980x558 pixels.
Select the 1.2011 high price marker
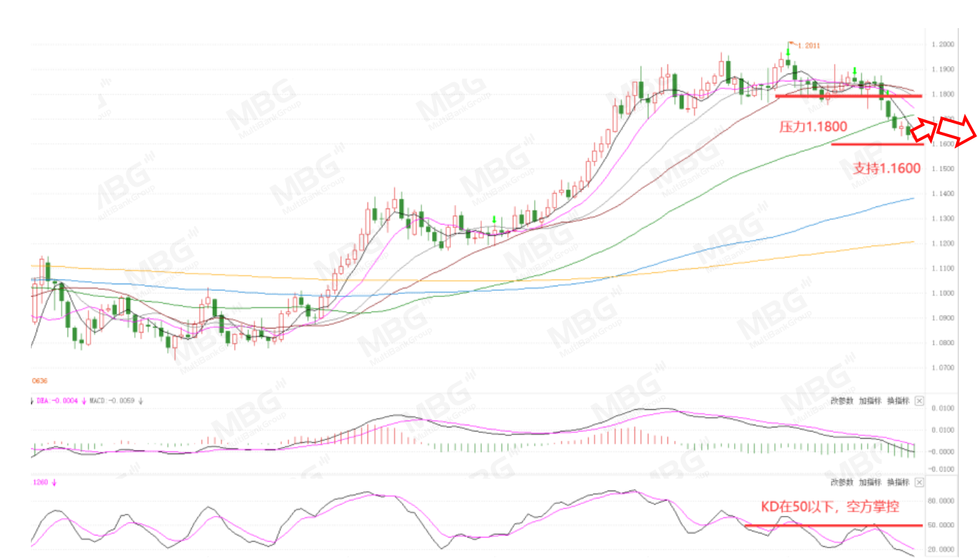(x=809, y=46)
